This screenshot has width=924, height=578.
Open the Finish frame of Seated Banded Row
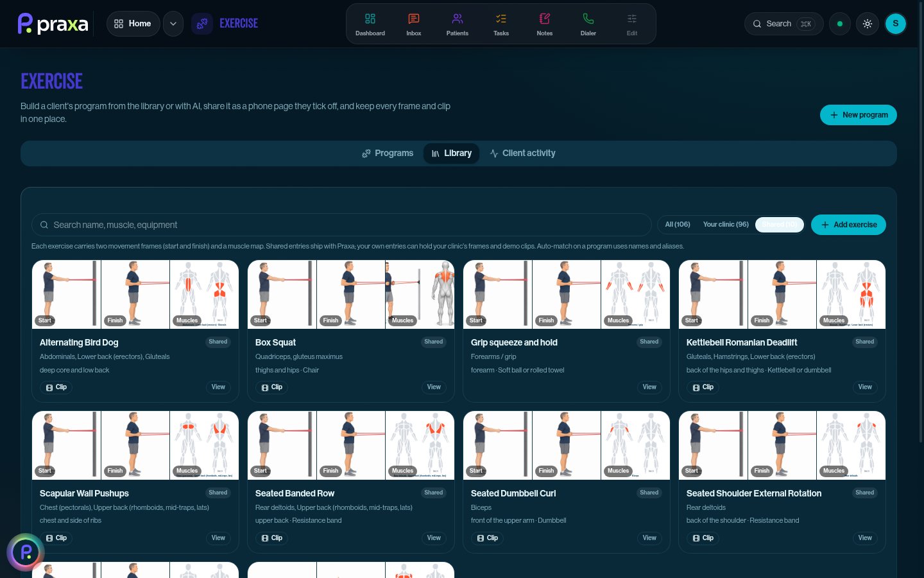350,446
